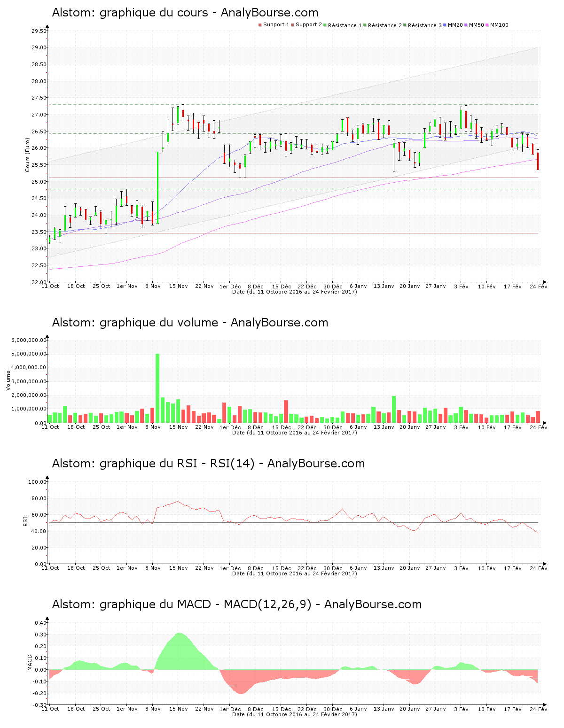Screen dimensions: 564x728
Task: Select the 'Résistance 3' legend label
Action: (425, 25)
